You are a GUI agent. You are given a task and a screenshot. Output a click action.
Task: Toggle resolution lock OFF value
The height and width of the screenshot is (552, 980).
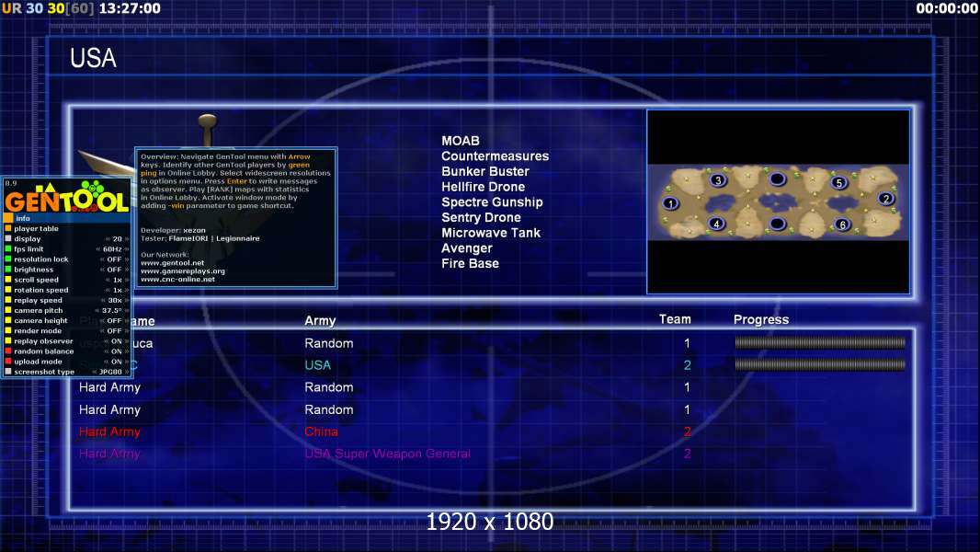pos(114,259)
